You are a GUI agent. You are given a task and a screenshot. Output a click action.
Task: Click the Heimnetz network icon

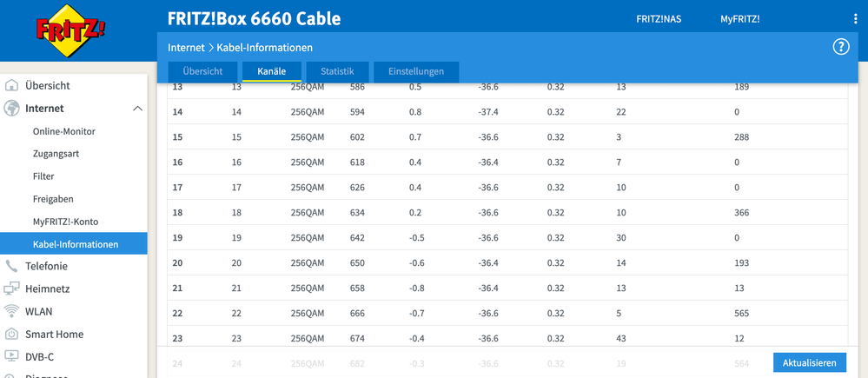point(11,288)
